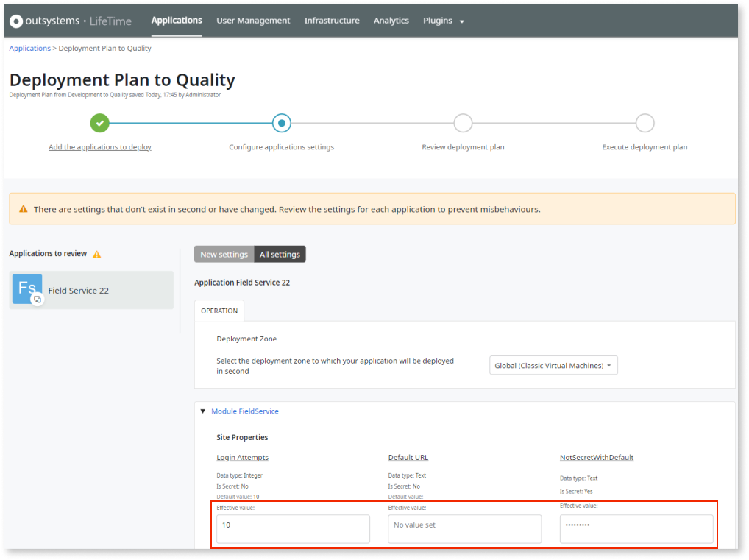Expand the Plugins dropdown menu

pyautogui.click(x=443, y=21)
